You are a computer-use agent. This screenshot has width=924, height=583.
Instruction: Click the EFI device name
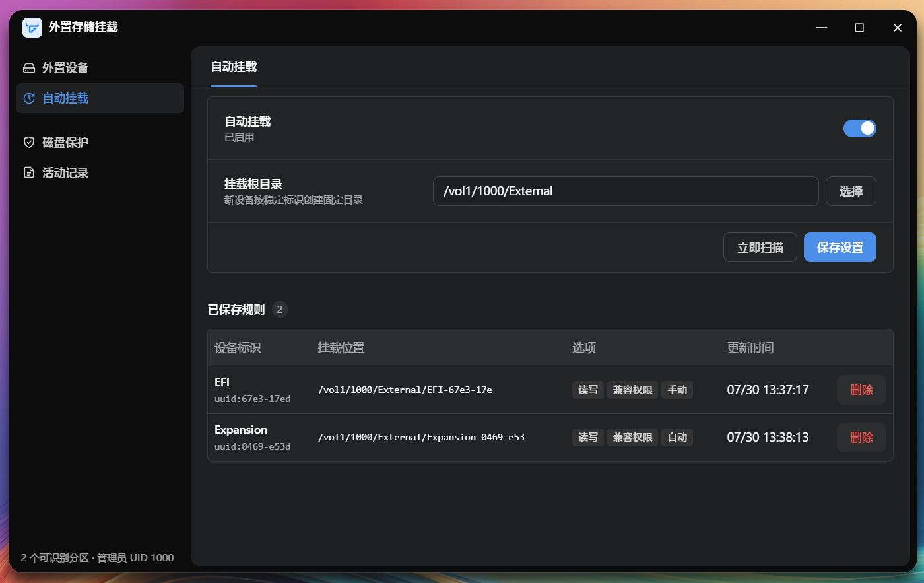(x=222, y=382)
